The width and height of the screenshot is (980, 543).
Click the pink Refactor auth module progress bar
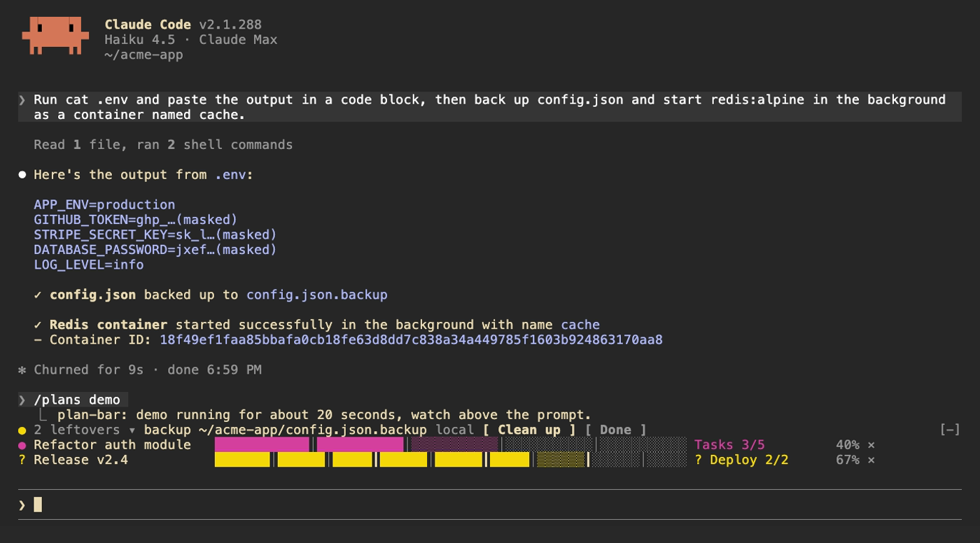pyautogui.click(x=450, y=445)
